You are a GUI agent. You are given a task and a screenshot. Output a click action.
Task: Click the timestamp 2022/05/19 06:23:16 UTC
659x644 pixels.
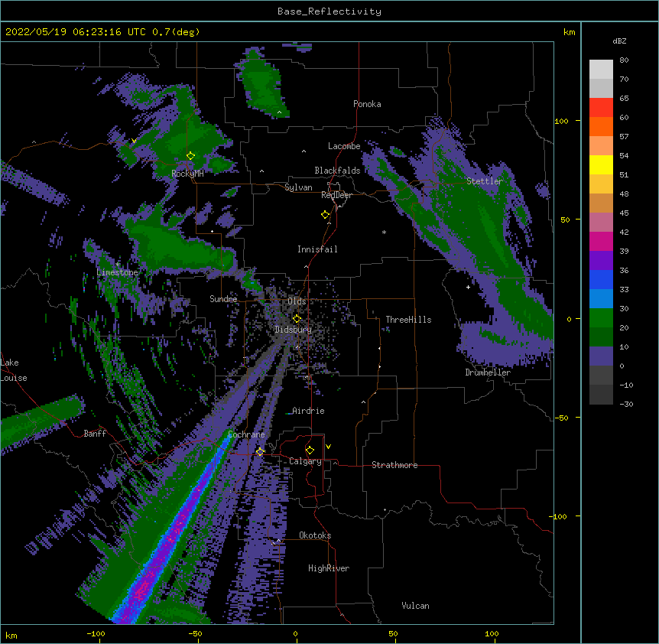click(x=75, y=32)
